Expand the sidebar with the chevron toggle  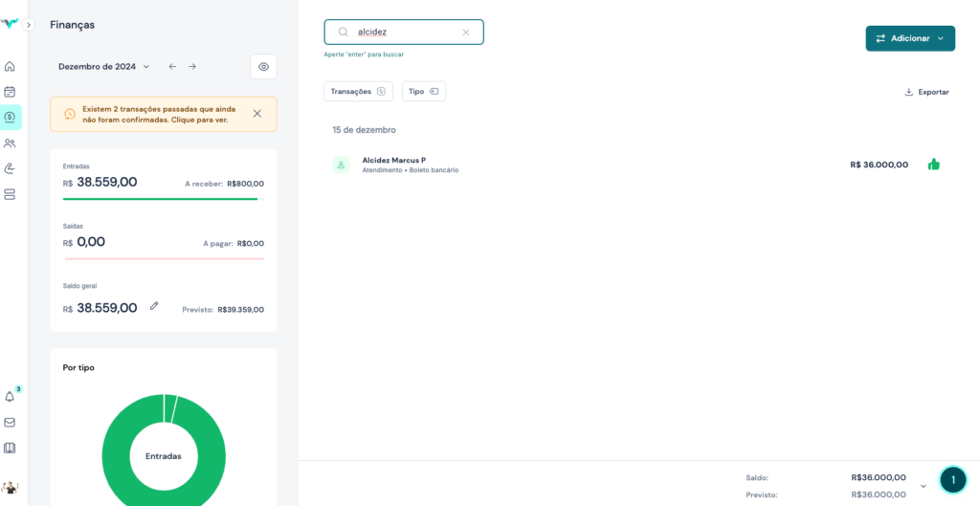[x=29, y=25]
